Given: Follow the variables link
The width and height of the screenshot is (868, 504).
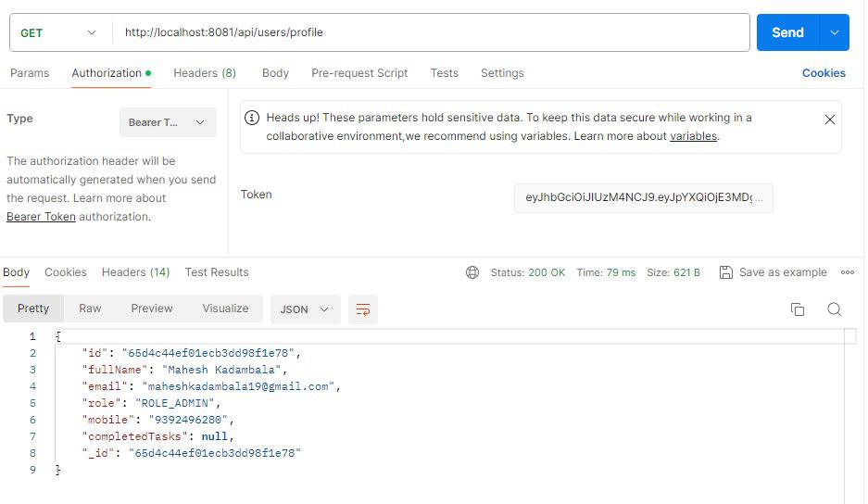Looking at the screenshot, I should tap(693, 136).
